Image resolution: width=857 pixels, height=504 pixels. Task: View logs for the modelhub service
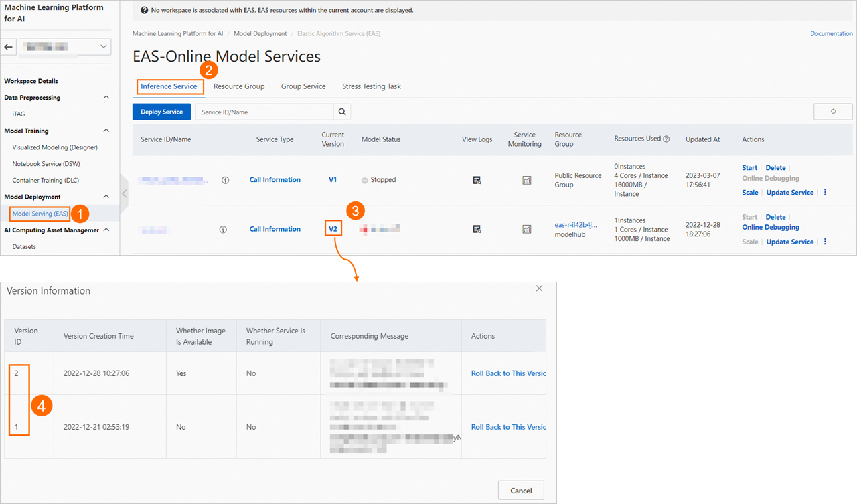pyautogui.click(x=477, y=230)
